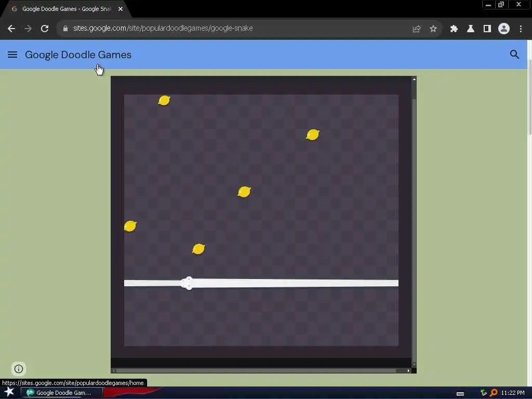Click the lemon at top left of board
This screenshot has height=399, width=532.
164,100
